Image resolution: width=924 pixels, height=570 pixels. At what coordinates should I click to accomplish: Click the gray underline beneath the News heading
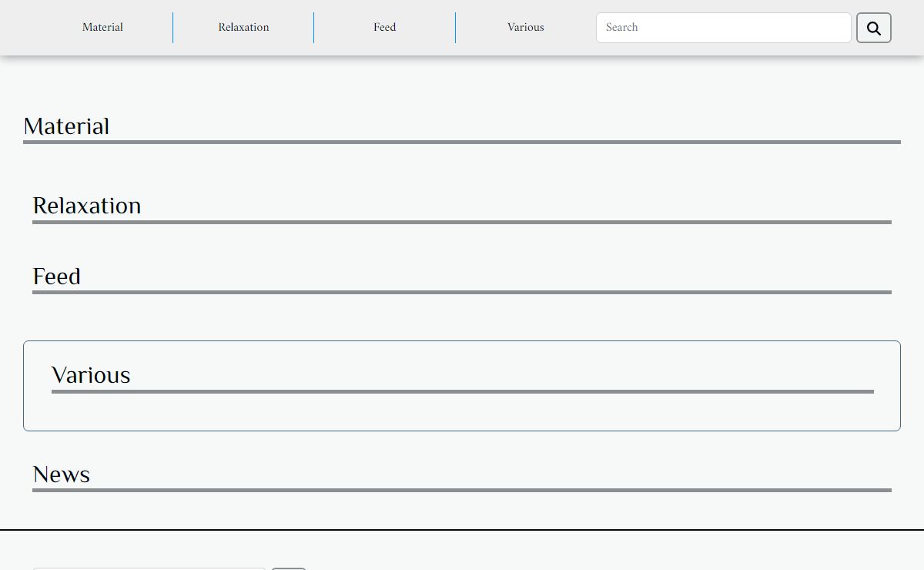pos(462,490)
